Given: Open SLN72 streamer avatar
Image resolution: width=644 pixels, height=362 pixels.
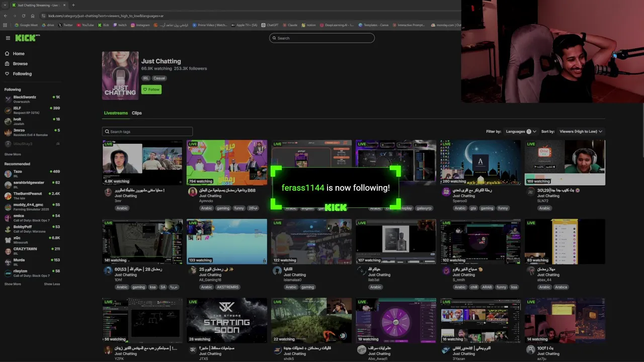Looking at the screenshot, I should pos(530,192).
